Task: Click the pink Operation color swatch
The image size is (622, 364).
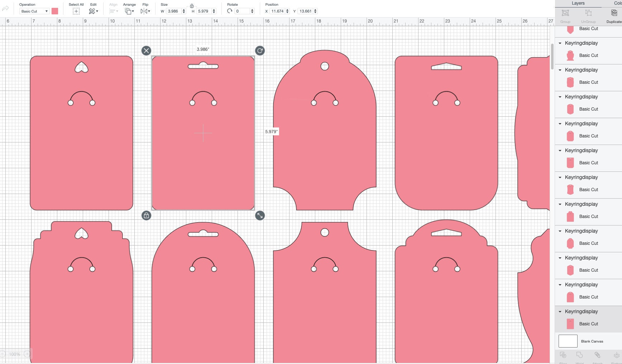Action: [x=54, y=11]
